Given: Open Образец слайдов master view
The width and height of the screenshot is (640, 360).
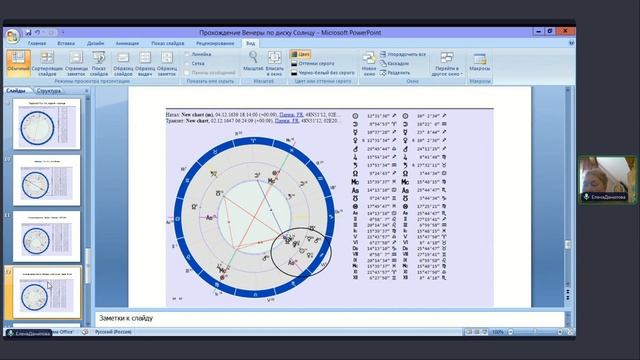Looking at the screenshot, I should coord(123,63).
